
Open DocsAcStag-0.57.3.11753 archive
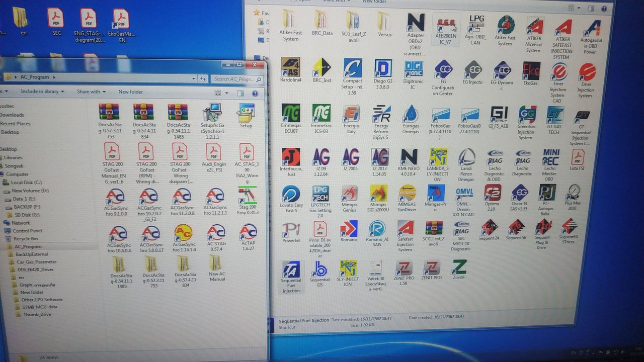pyautogui.click(x=109, y=112)
